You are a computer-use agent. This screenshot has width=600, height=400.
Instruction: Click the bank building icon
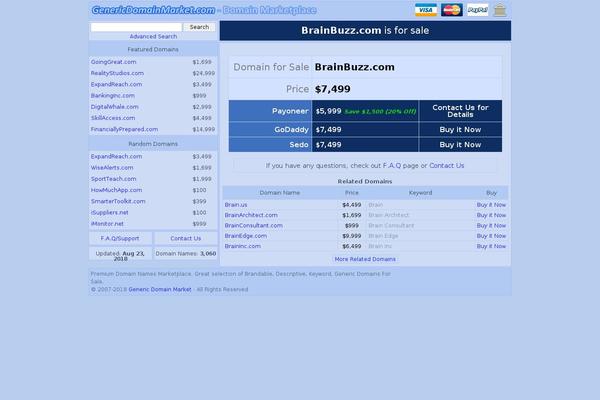click(500, 10)
